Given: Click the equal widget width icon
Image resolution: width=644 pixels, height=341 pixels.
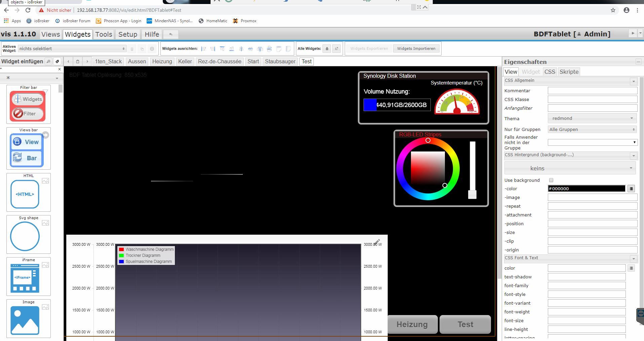Looking at the screenshot, I should tap(279, 49).
